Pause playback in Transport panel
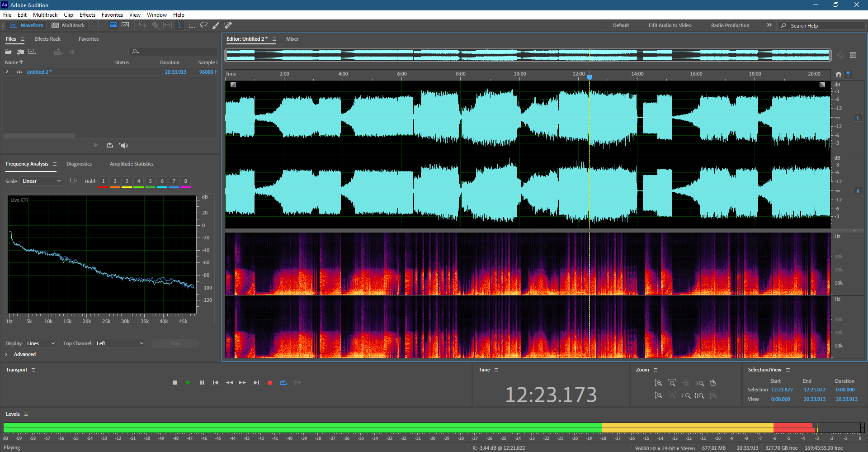The height and width of the screenshot is (452, 868). 202,383
